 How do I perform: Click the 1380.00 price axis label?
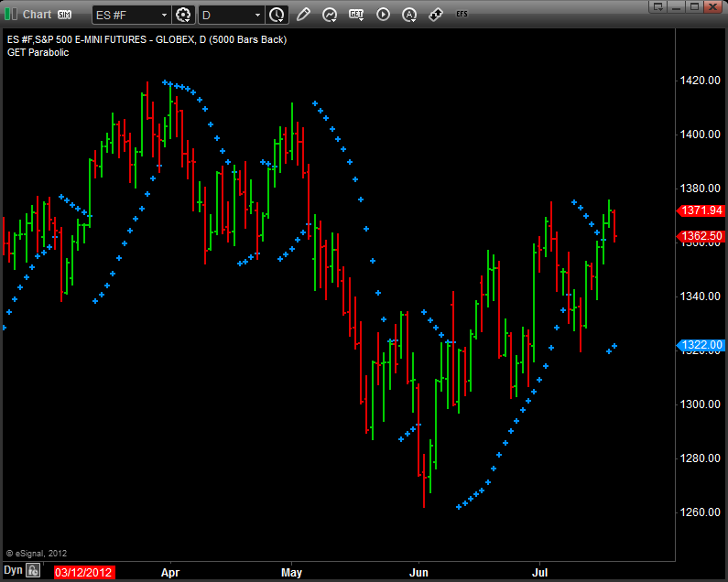[x=701, y=188]
